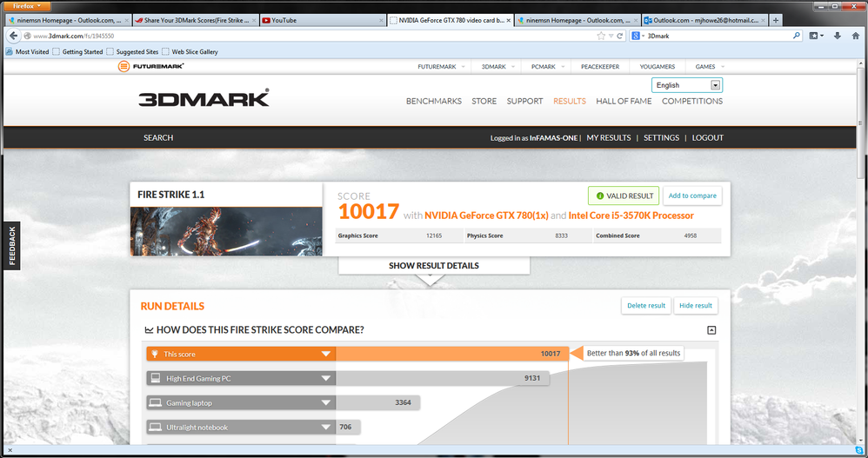
Task: Click the Skype icon in status bar
Action: coord(859,450)
